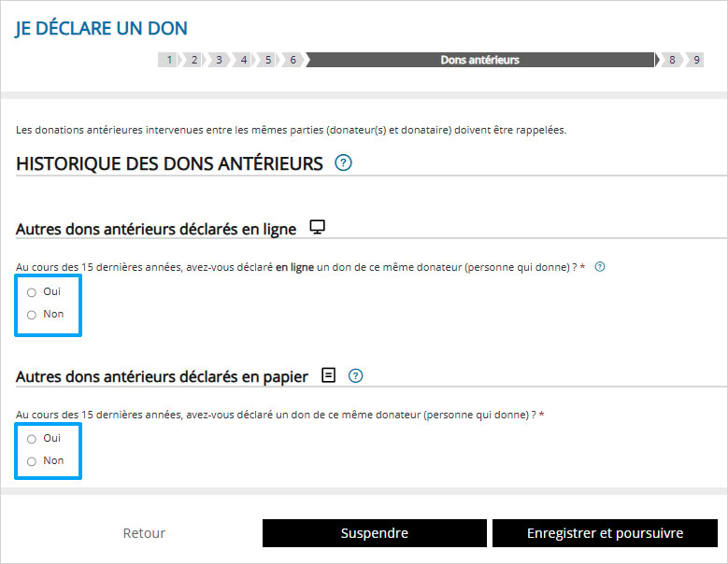Open help for Historique des dons antérieurs
This screenshot has width=728, height=564.
tap(343, 163)
